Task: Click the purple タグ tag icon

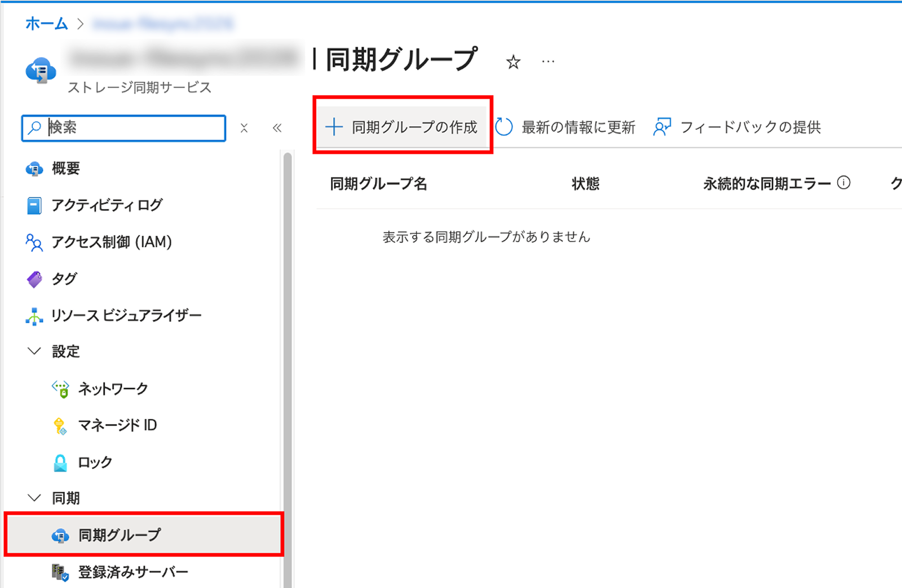Action: [x=34, y=279]
